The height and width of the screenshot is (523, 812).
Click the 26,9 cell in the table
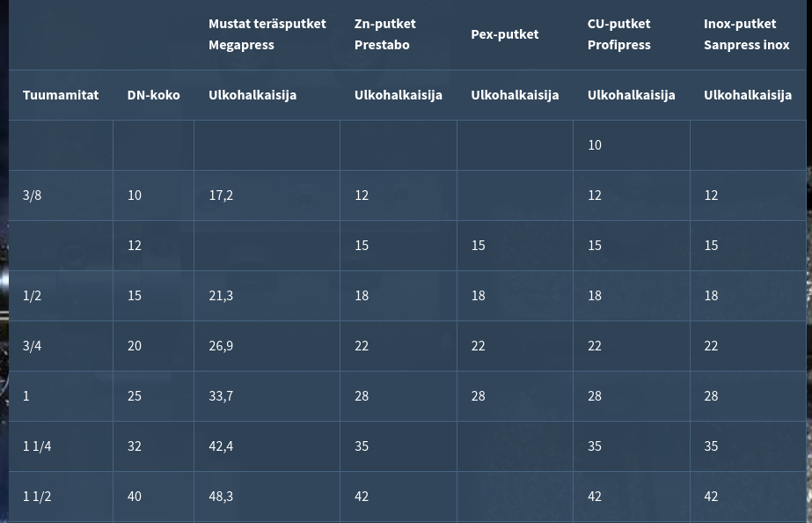point(221,346)
